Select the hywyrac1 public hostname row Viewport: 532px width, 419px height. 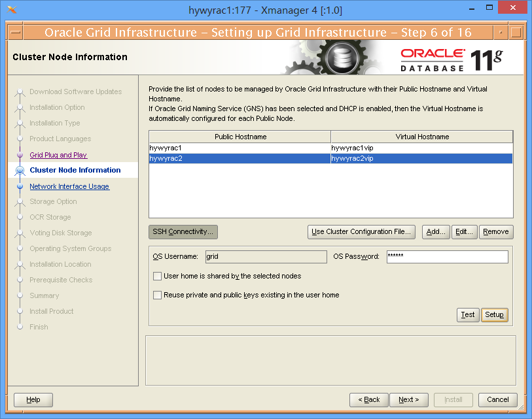(240, 148)
